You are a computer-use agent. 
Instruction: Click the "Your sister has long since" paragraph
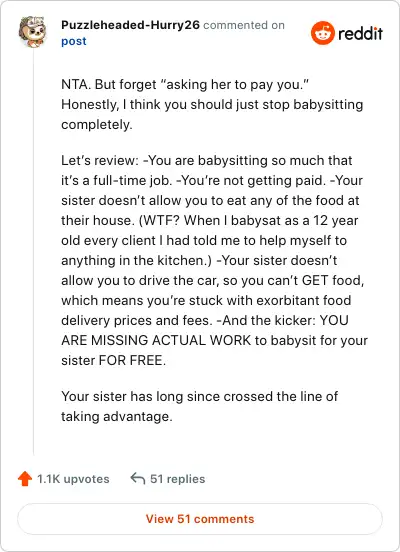click(x=199, y=406)
